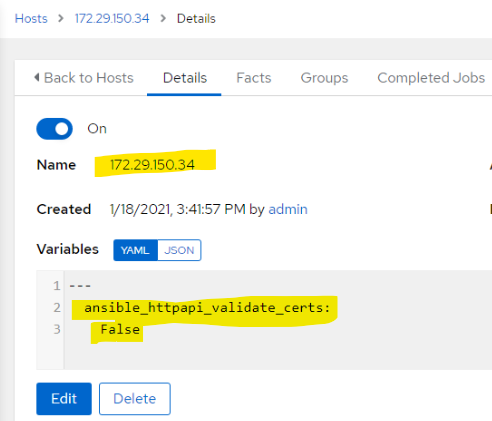Click the Back to Hosts caret icon
Screen dimensions: 492x421
(x=37, y=78)
